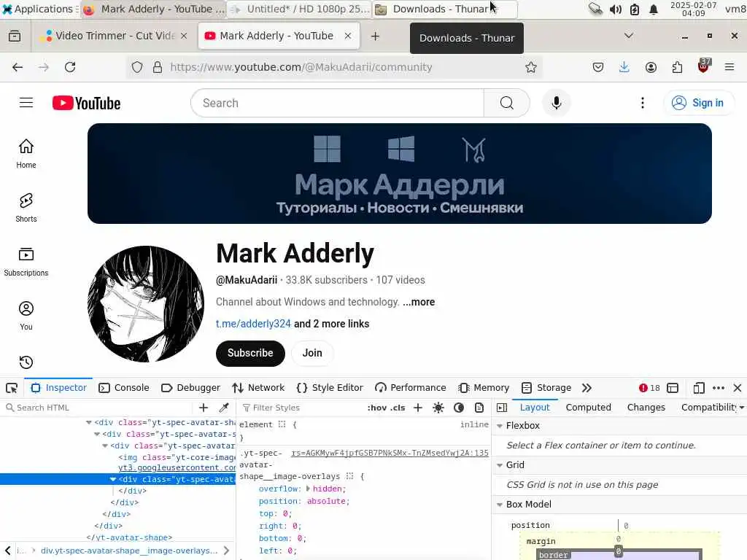The width and height of the screenshot is (747, 560).
Task: Switch to the Debugger tab
Action: (190, 388)
